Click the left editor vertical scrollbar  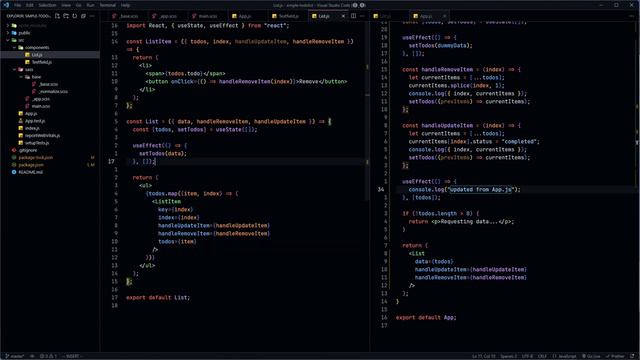click(367, 110)
